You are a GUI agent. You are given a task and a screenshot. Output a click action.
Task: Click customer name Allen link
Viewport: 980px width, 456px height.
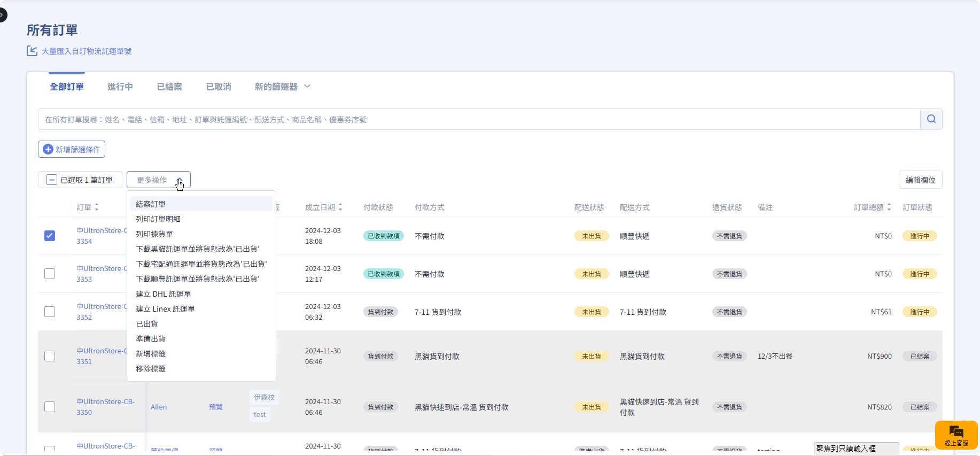click(159, 407)
